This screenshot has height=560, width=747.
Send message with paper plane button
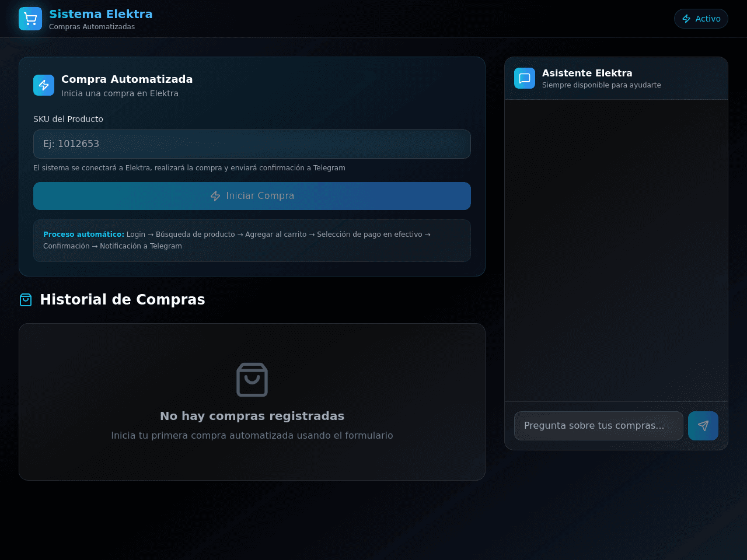[703, 426]
